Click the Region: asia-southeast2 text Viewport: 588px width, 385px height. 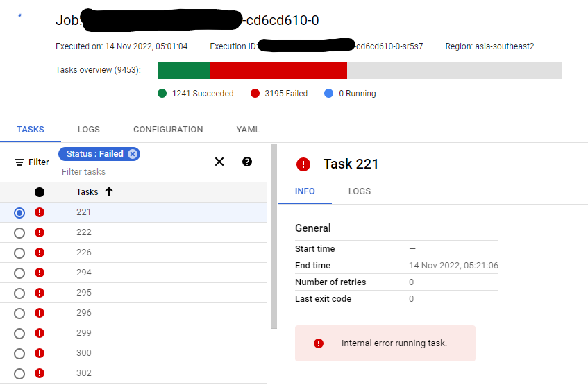pos(489,46)
